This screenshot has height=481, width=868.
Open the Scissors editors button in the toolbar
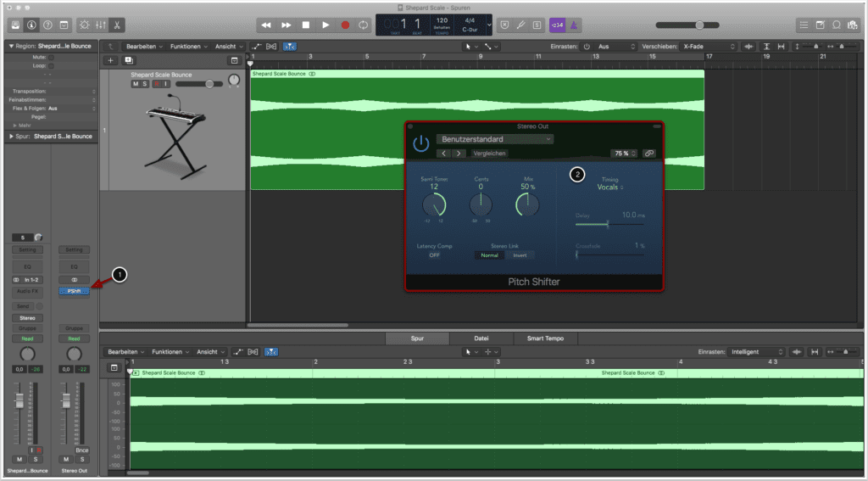tap(116, 25)
